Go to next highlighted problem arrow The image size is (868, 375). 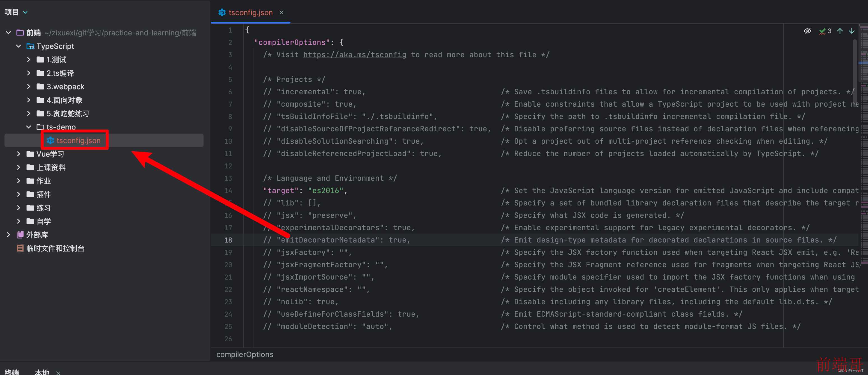point(852,31)
